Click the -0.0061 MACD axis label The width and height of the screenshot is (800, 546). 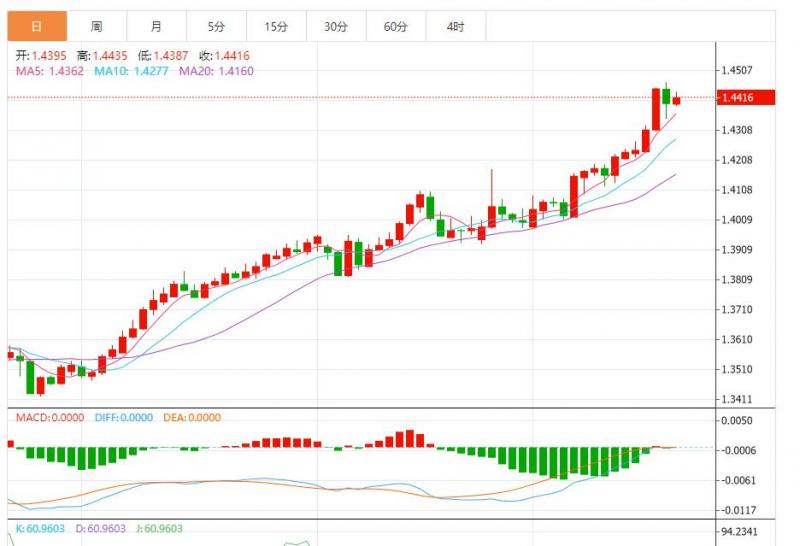[x=737, y=481]
